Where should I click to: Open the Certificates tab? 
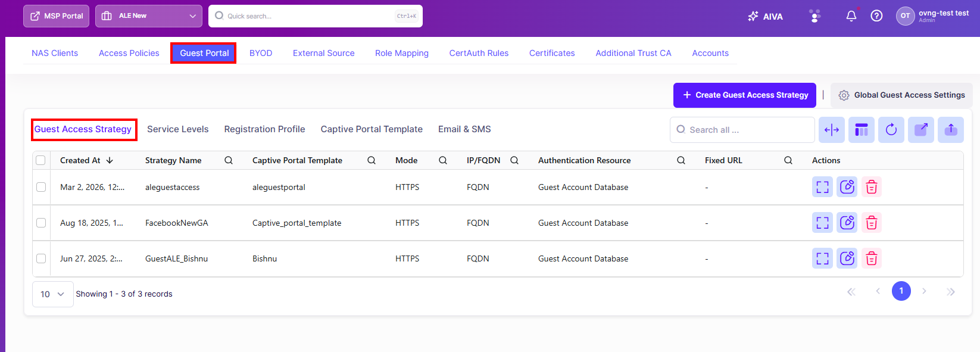click(552, 53)
